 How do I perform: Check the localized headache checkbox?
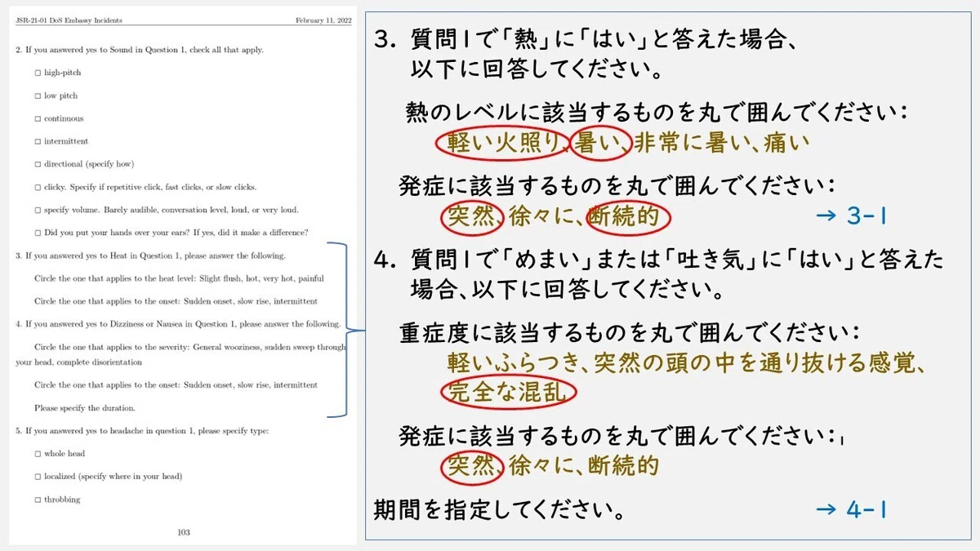(38, 476)
